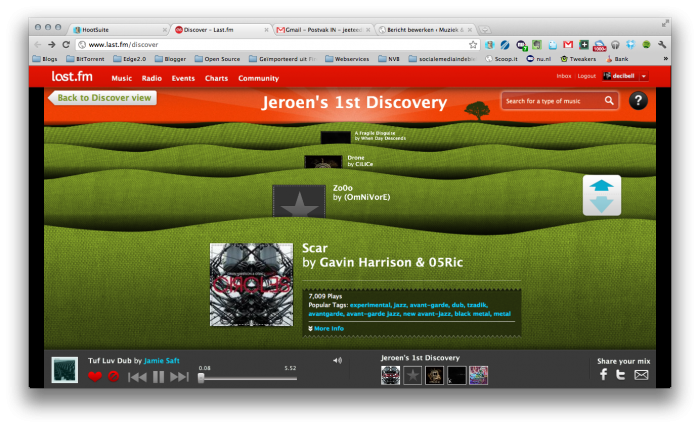Open the Blogs bookmark folder

(45, 58)
